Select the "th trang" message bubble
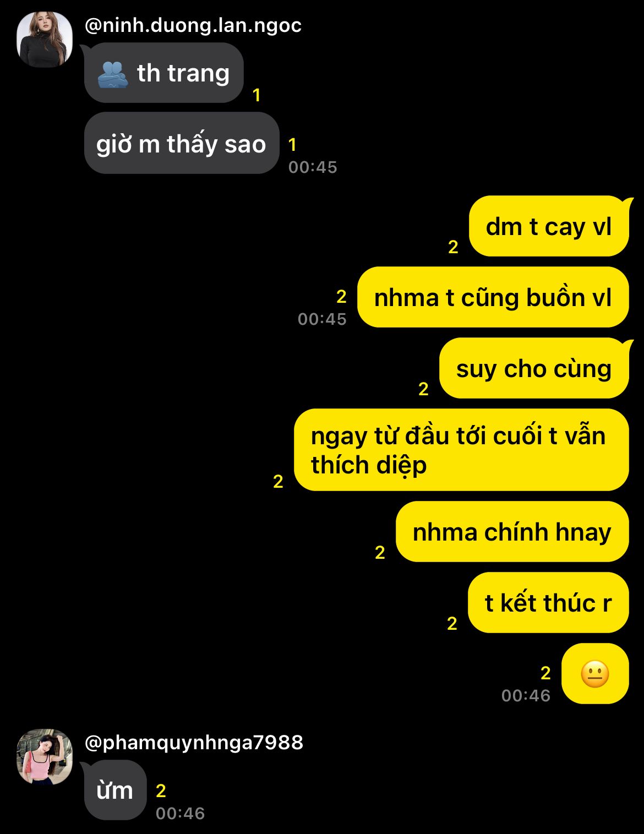This screenshot has width=644, height=834. pyautogui.click(x=164, y=73)
